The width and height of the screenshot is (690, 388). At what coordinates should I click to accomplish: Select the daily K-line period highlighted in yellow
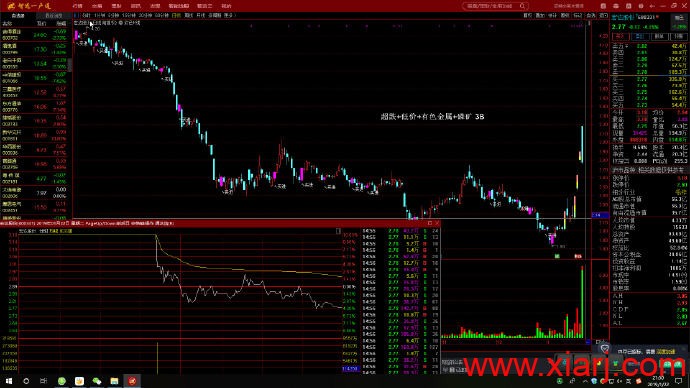[x=176, y=15]
